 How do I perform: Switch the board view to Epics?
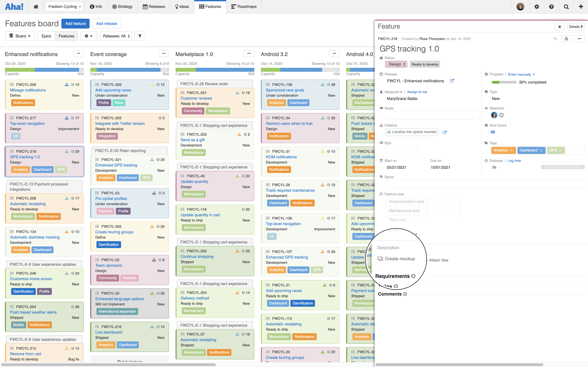tap(46, 36)
